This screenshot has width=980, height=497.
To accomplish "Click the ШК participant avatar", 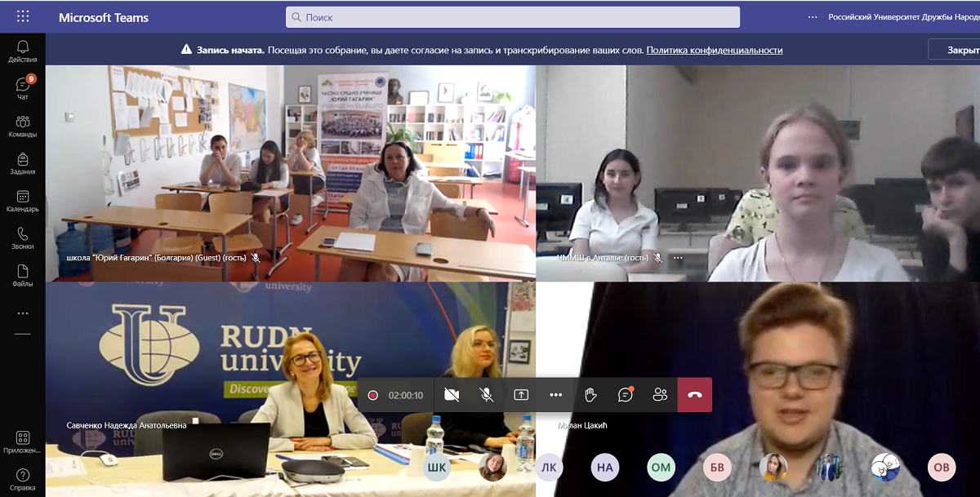I will coord(437,468).
